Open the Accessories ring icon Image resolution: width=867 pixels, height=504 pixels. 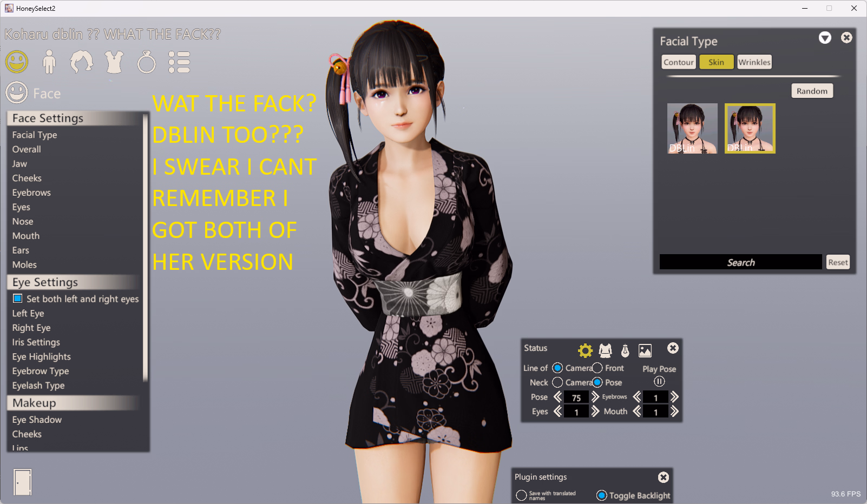[x=146, y=62]
